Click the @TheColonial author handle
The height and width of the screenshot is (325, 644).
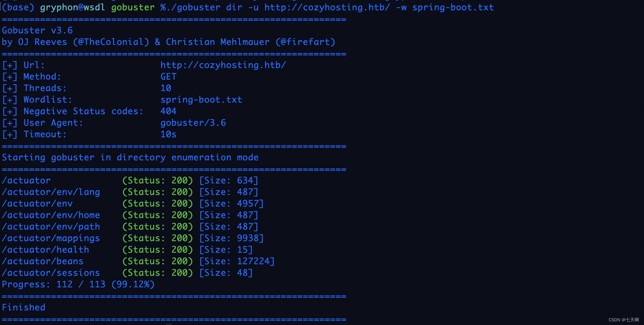point(111,42)
